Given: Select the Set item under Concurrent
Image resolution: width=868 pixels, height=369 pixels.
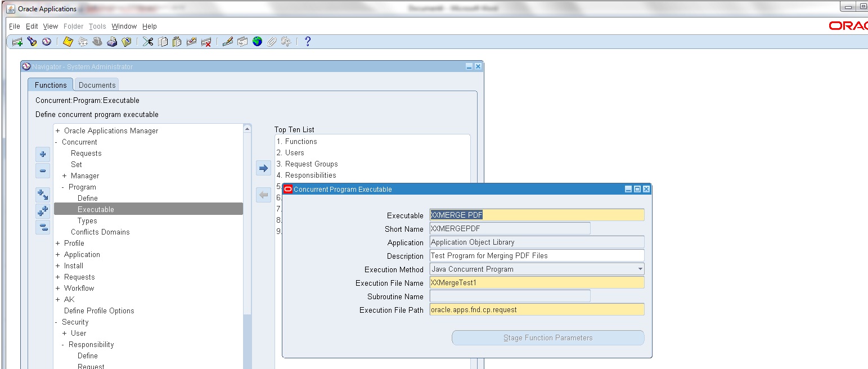Looking at the screenshot, I should pyautogui.click(x=77, y=164).
